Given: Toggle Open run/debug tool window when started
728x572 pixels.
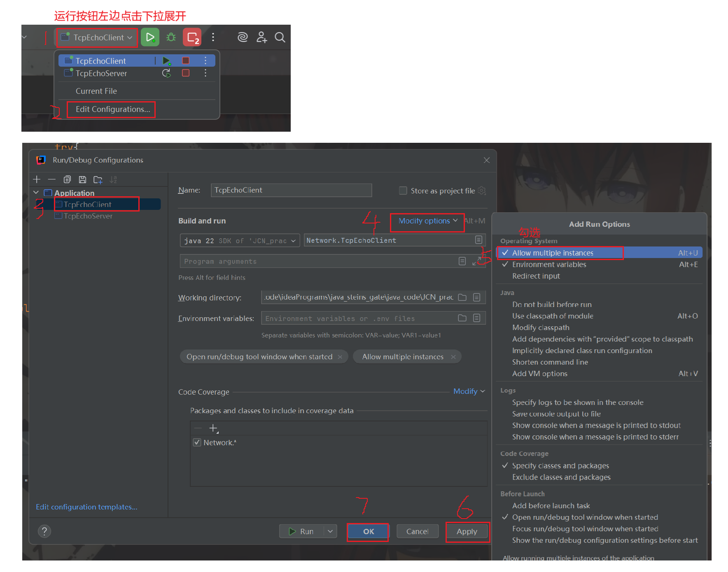Looking at the screenshot, I should coord(600,517).
